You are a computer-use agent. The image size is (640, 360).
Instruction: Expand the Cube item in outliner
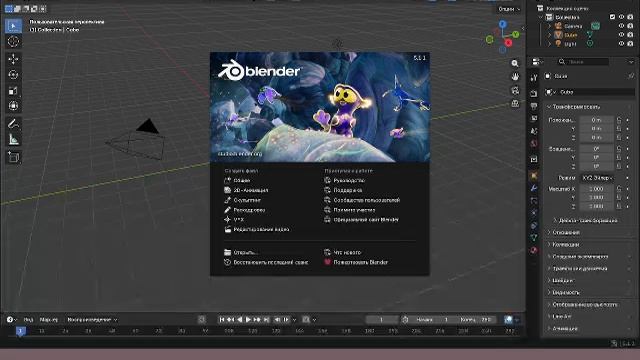549,35
